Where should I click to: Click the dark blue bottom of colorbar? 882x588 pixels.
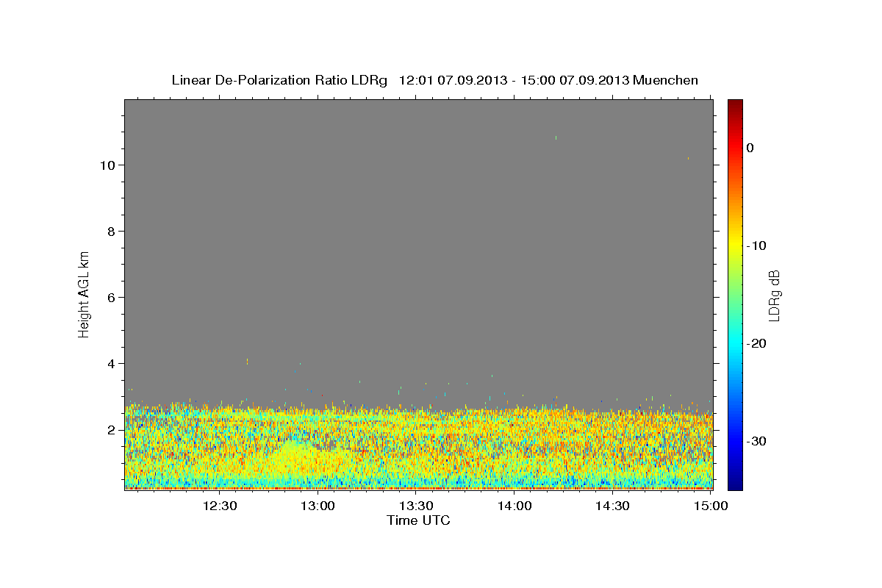point(735,481)
